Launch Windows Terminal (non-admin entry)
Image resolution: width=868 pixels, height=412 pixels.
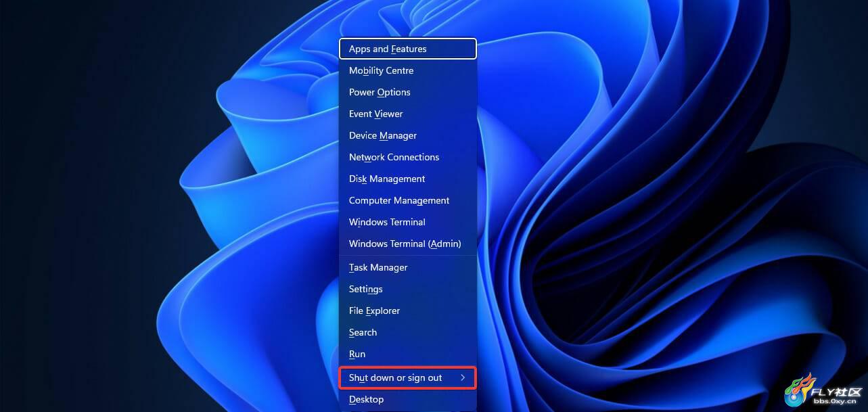point(408,222)
